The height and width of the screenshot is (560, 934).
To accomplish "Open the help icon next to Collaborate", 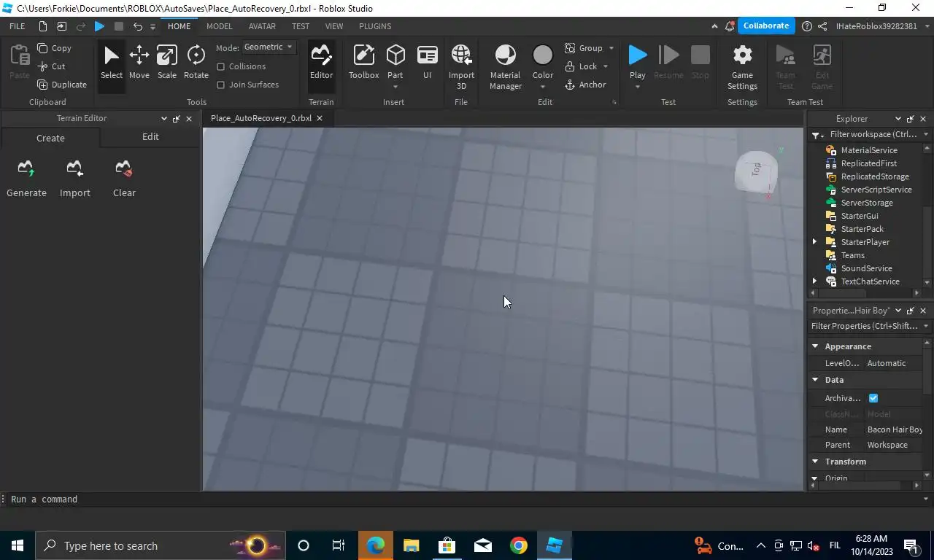I will click(x=806, y=26).
